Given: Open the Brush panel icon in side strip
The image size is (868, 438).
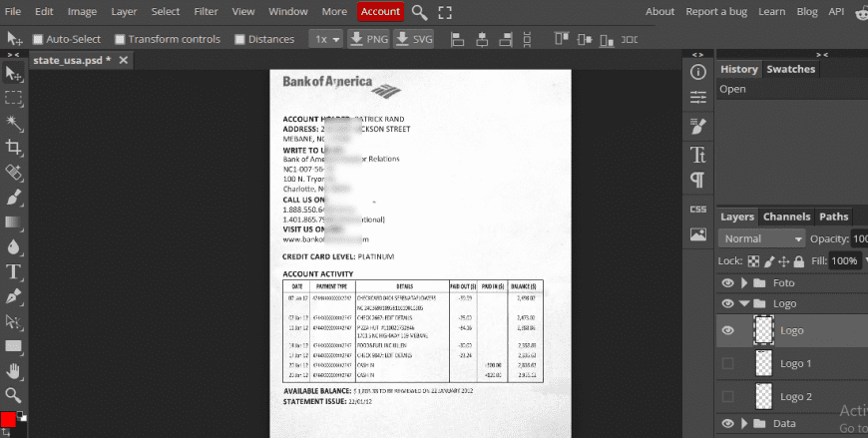Looking at the screenshot, I should coord(698,126).
